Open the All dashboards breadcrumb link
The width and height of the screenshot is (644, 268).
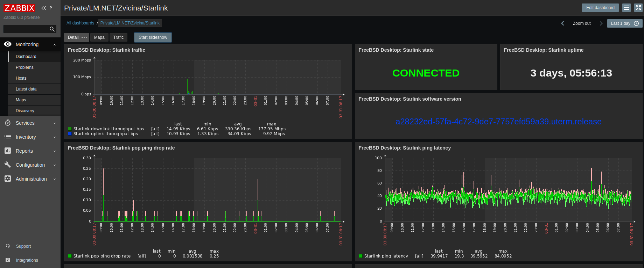[x=80, y=23]
